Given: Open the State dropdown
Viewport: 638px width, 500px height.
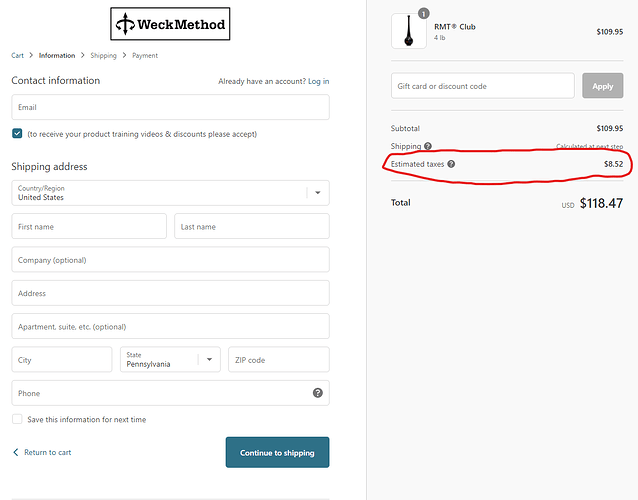Looking at the screenshot, I should click(x=170, y=360).
